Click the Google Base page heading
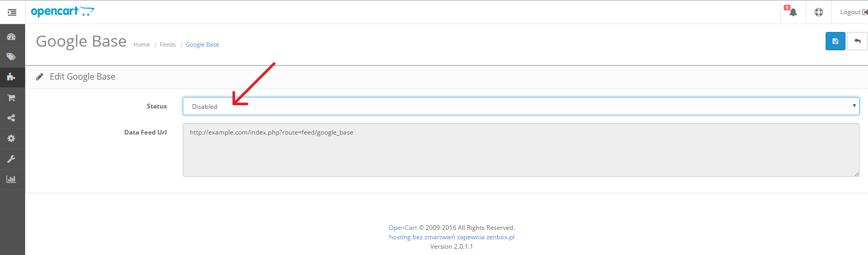 tap(81, 41)
